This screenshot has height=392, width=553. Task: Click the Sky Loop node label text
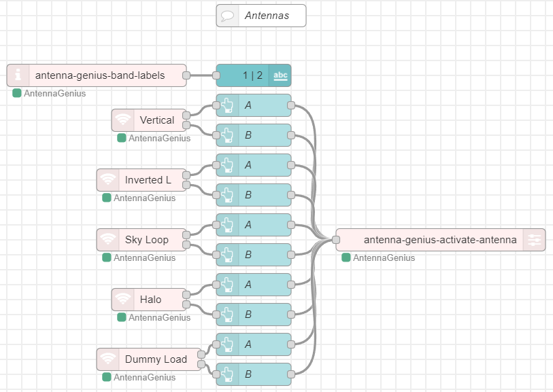(x=147, y=240)
